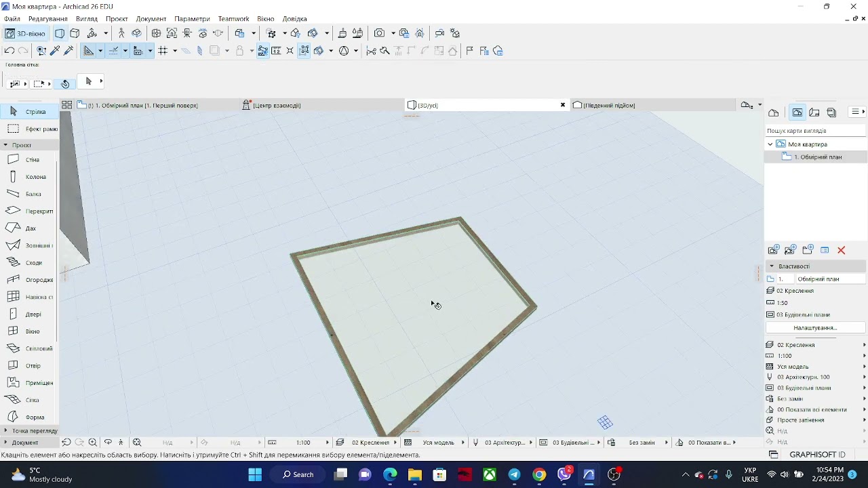Select the Двері door tool

30,314
